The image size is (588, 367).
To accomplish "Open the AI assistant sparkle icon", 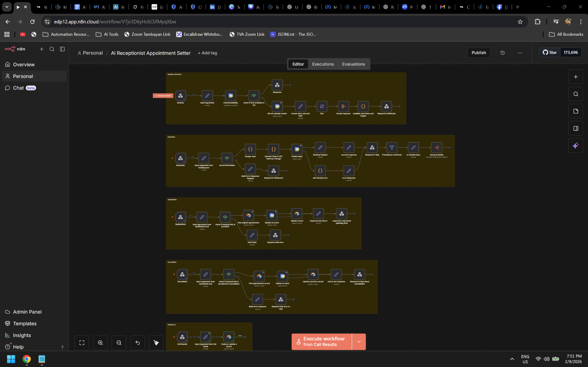I will tap(575, 146).
